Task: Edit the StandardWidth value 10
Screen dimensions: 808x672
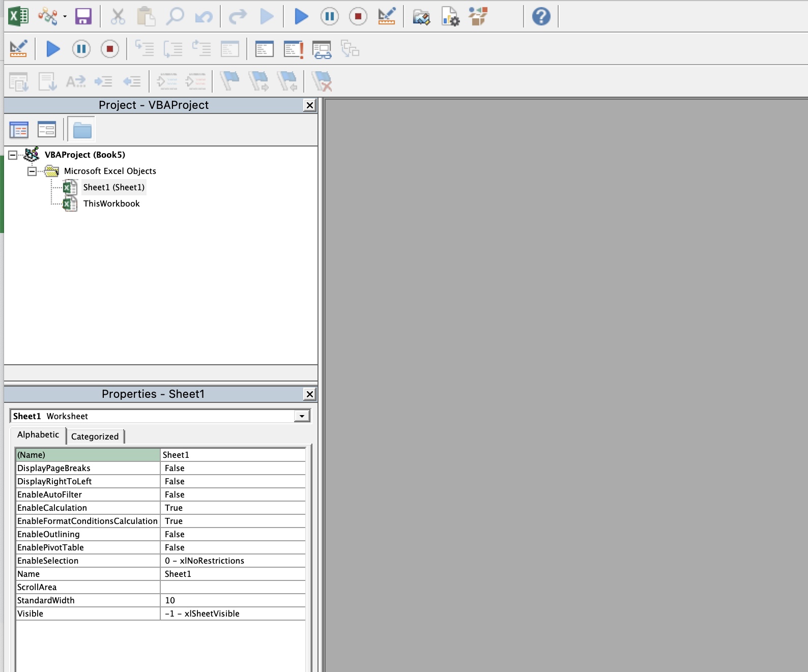Action: tap(233, 600)
